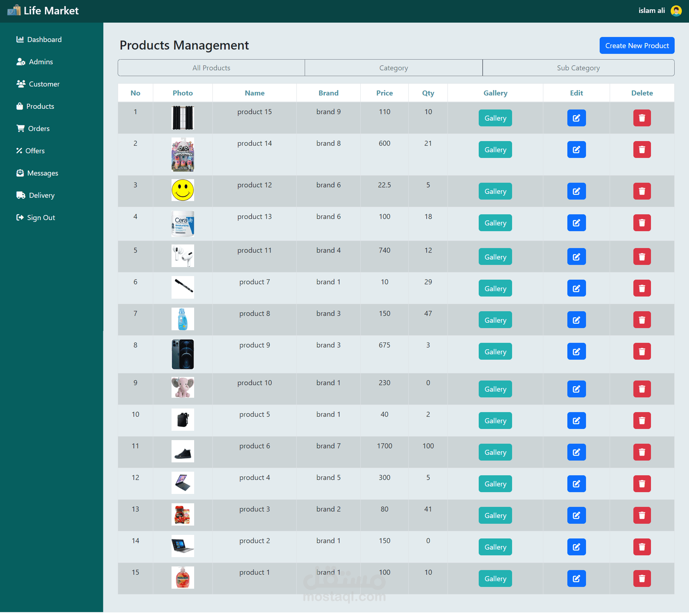
Task: Switch to the Category tab
Action: (x=393, y=68)
